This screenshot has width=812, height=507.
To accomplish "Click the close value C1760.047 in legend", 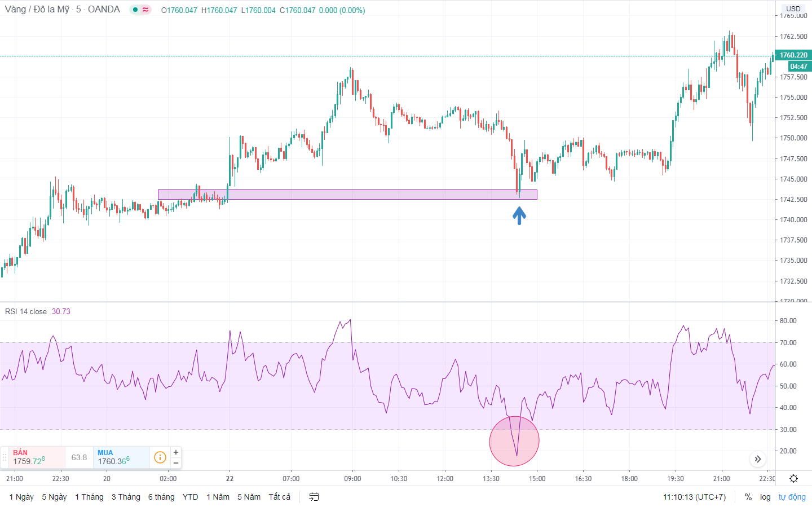I will 298,10.
